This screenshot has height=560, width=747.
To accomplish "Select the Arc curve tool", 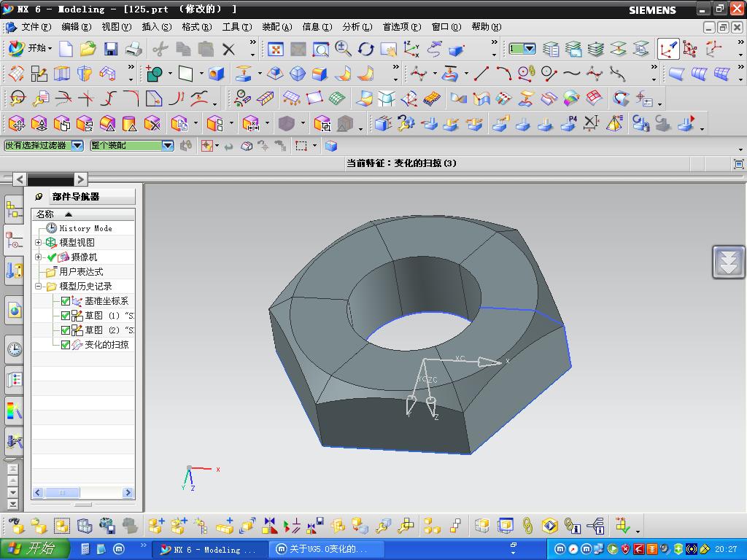I will tap(503, 74).
